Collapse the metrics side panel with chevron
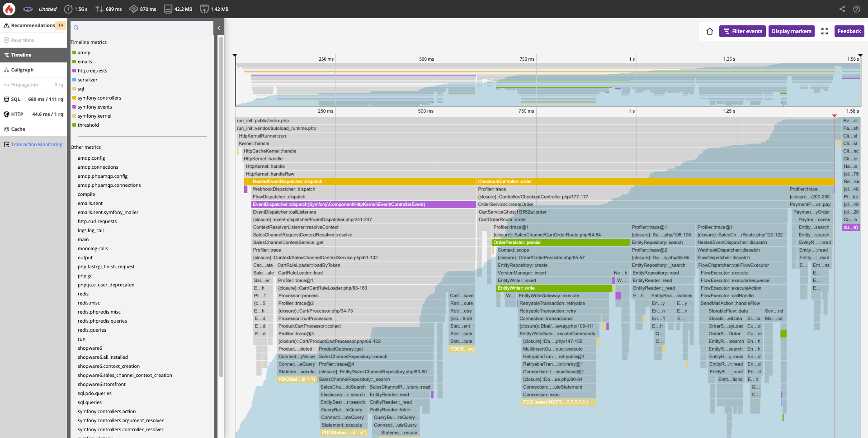This screenshot has height=438, width=868. pos(219,28)
